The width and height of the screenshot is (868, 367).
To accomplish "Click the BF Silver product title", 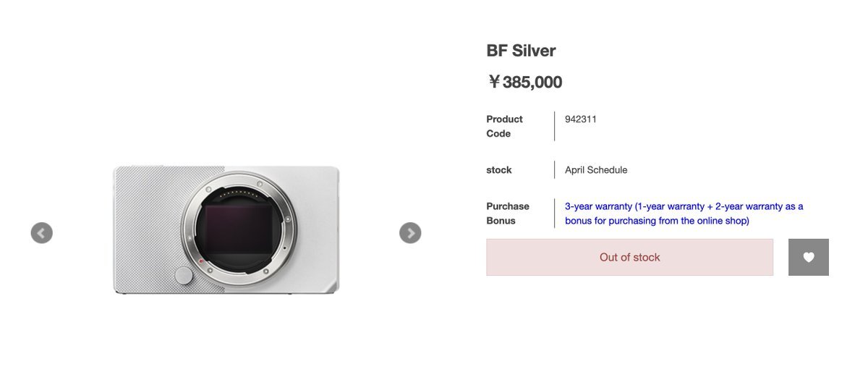I will 521,51.
